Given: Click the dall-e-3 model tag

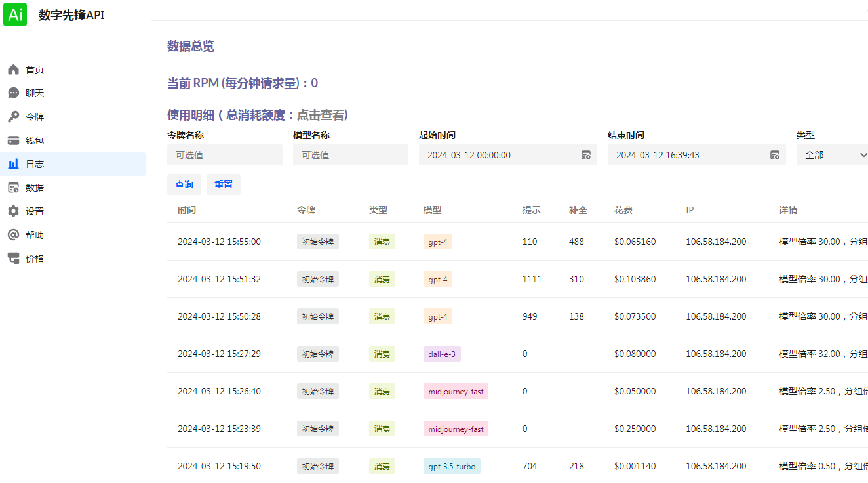Looking at the screenshot, I should point(443,354).
